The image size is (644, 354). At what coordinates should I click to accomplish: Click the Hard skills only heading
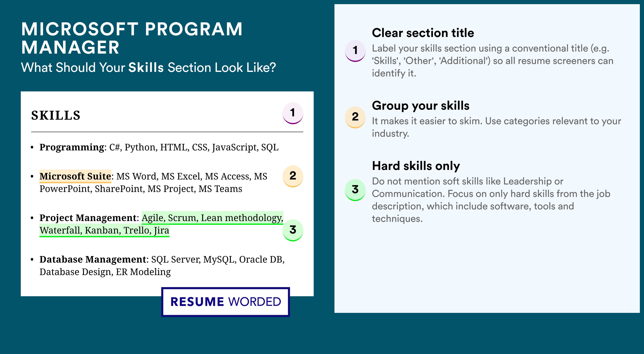[x=416, y=166]
